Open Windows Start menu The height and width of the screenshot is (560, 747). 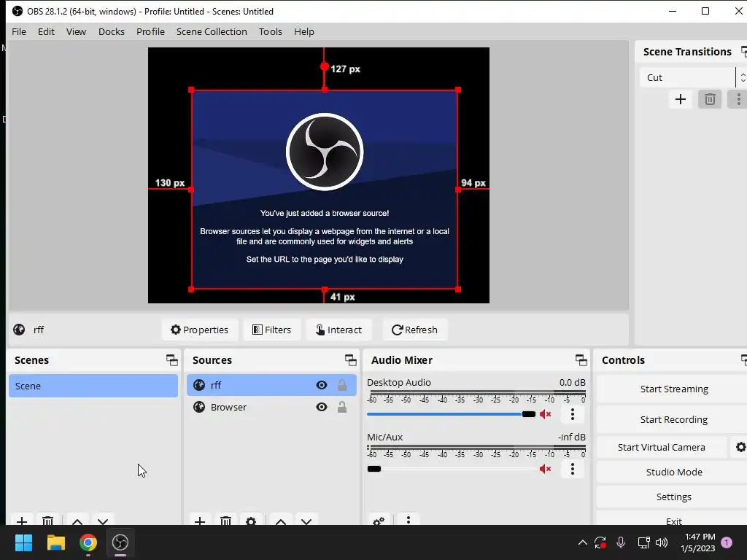23,542
